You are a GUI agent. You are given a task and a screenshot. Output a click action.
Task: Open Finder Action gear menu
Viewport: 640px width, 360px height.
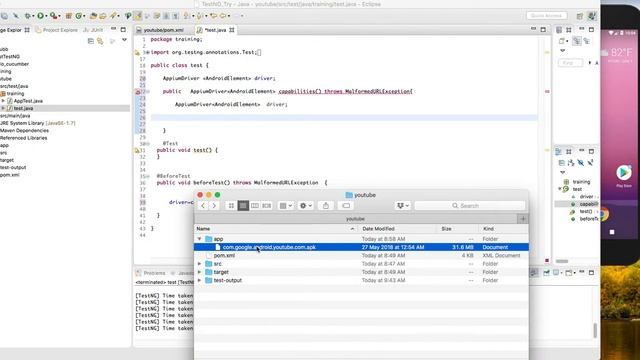305,206
